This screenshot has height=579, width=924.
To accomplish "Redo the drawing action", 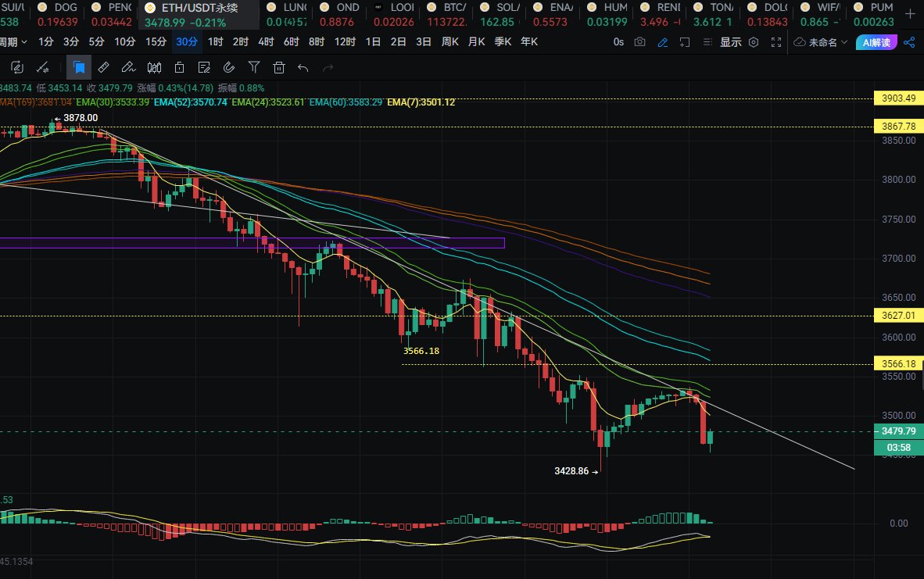I will click(x=328, y=68).
